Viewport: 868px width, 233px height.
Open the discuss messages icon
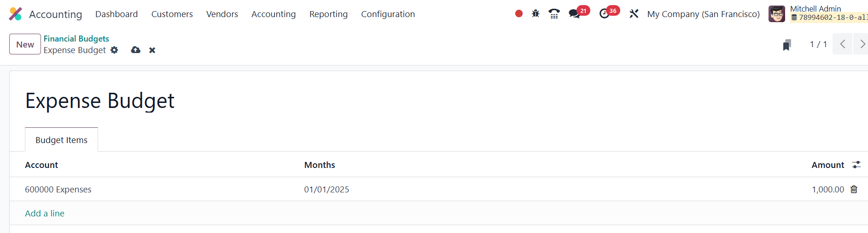click(x=574, y=14)
